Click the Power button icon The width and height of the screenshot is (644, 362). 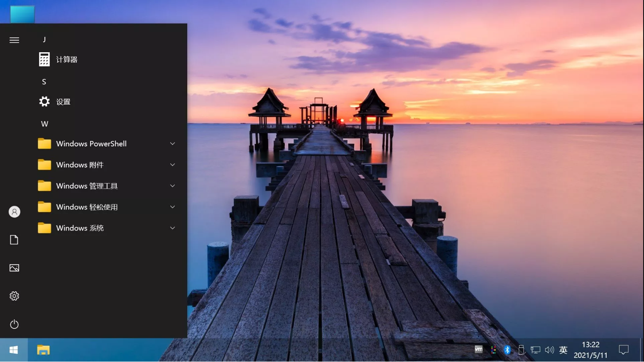(x=14, y=324)
